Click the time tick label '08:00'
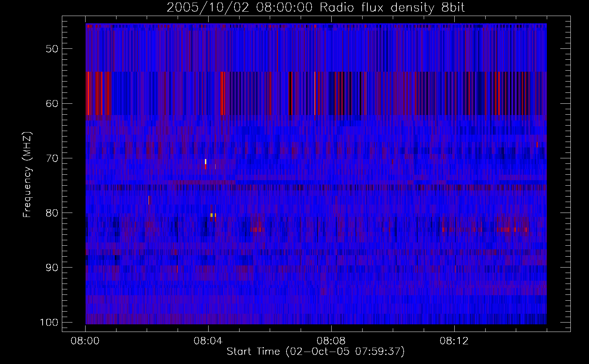This screenshot has width=589, height=364. 85,341
